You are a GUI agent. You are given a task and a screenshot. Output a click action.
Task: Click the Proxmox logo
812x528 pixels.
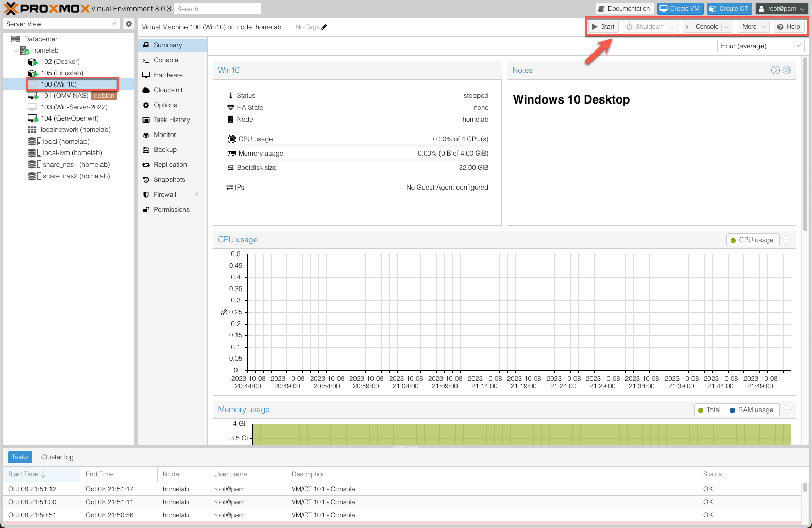47,8
